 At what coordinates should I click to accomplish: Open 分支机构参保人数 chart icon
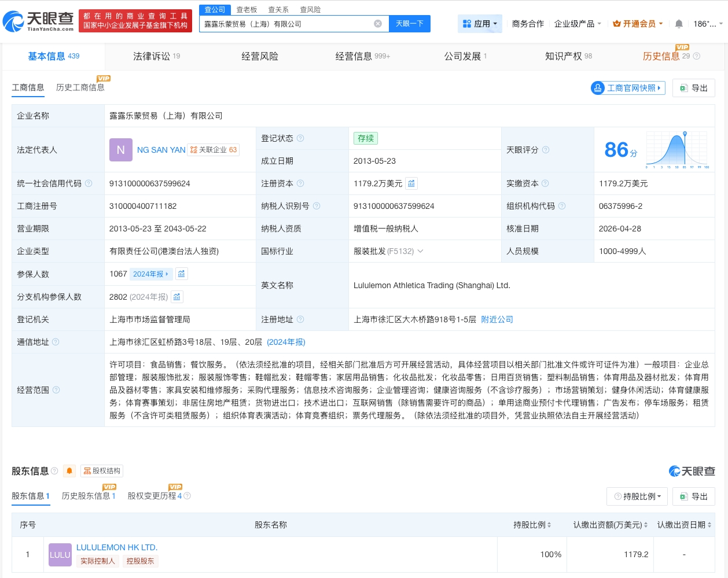click(177, 297)
